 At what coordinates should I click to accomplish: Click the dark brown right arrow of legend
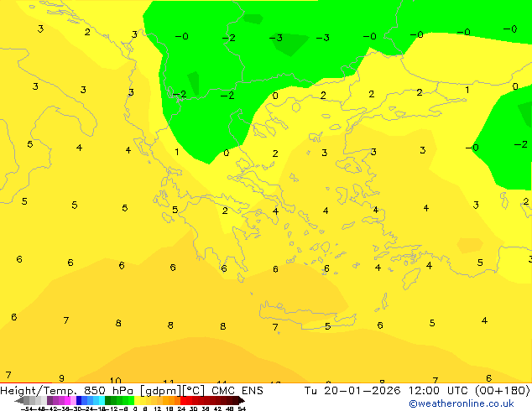click(x=242, y=400)
